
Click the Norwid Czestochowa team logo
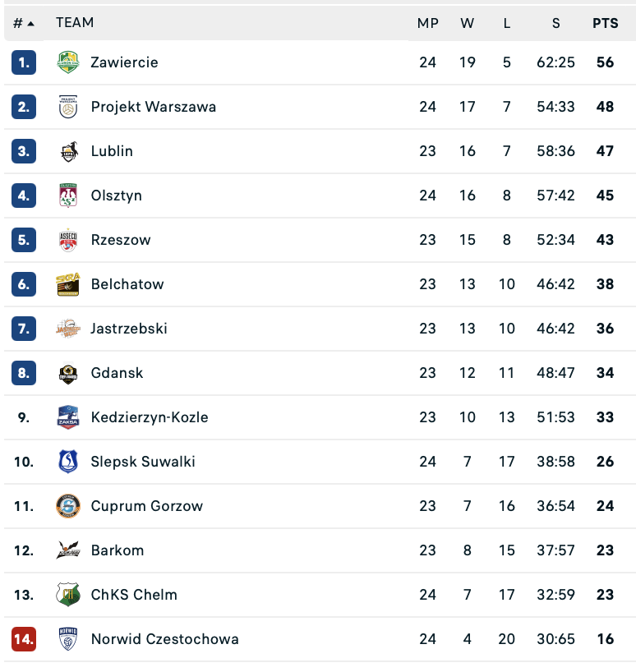click(68, 639)
